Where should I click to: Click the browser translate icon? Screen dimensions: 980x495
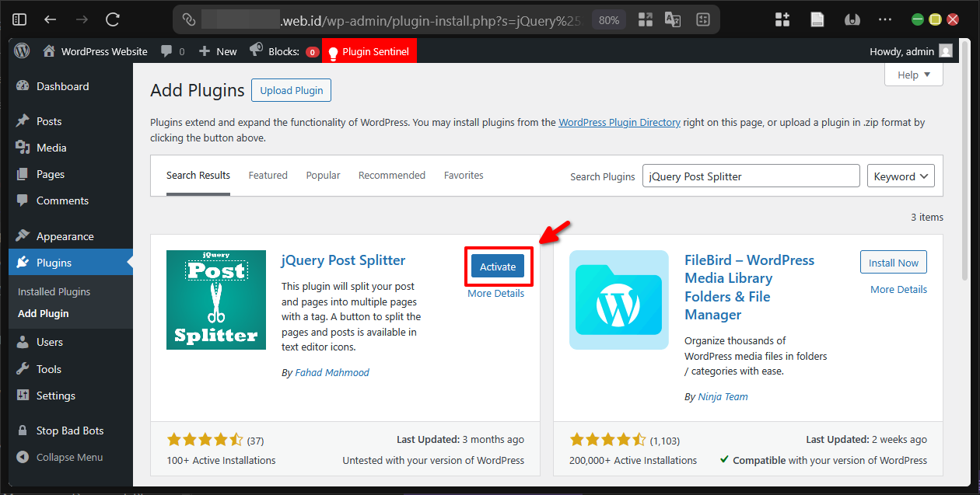pos(672,19)
